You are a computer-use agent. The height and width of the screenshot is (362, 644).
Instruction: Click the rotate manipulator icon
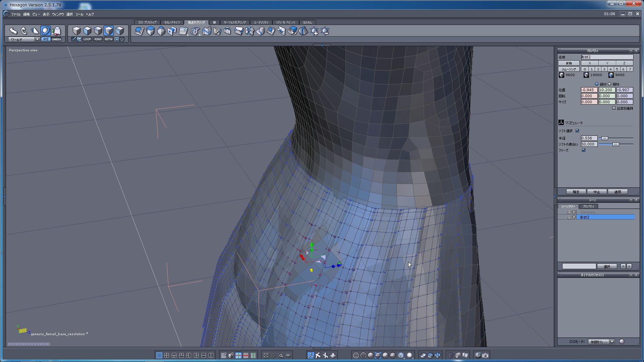point(24,31)
